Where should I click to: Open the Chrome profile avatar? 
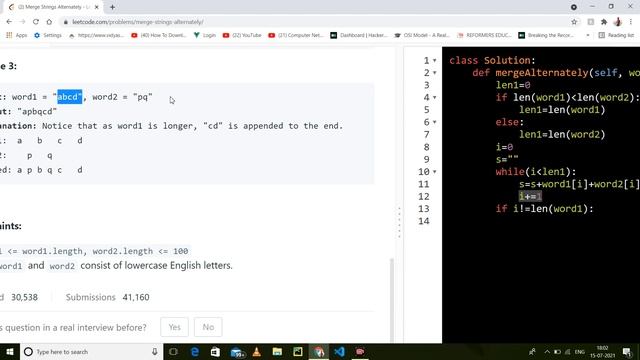618,22
